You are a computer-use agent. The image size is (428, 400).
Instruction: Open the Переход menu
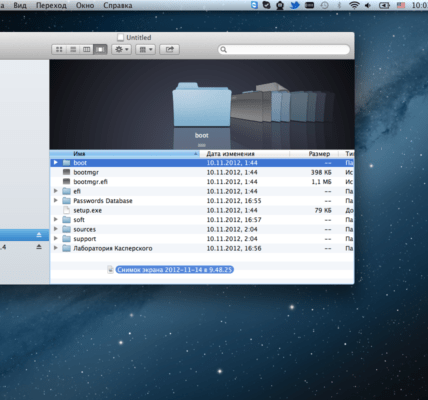point(51,5)
